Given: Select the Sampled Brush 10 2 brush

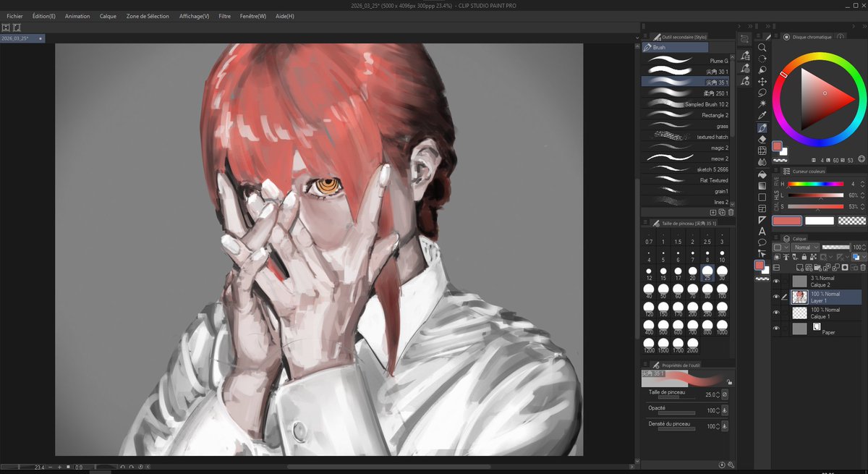Looking at the screenshot, I should tap(686, 104).
